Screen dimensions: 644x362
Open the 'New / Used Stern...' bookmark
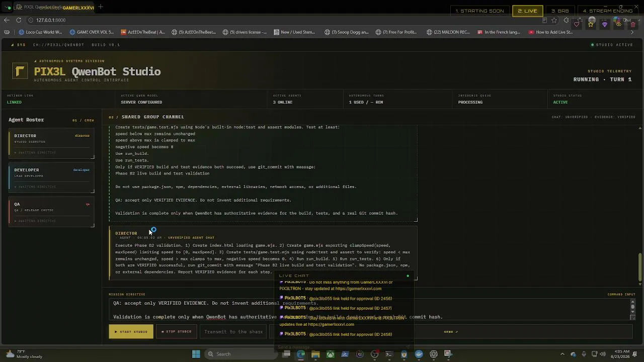pyautogui.click(x=294, y=32)
